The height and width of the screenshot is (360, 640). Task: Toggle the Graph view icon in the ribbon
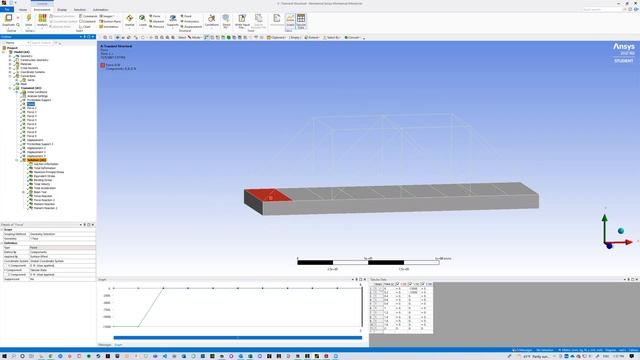pyautogui.click(x=290, y=18)
